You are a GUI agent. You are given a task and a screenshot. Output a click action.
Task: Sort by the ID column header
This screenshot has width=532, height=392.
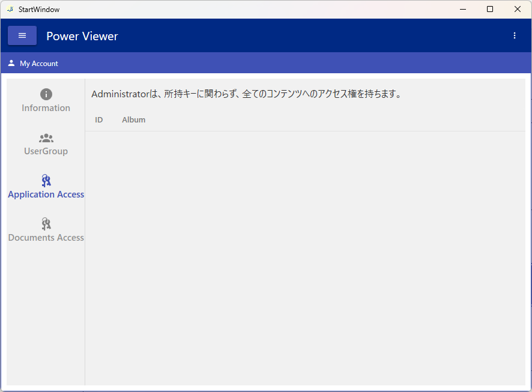tap(99, 119)
